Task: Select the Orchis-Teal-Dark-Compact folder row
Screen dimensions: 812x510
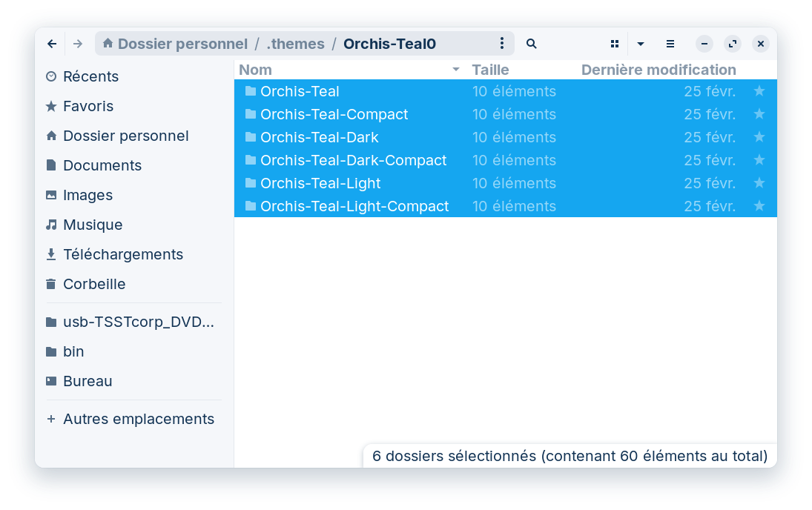Action: (x=353, y=160)
